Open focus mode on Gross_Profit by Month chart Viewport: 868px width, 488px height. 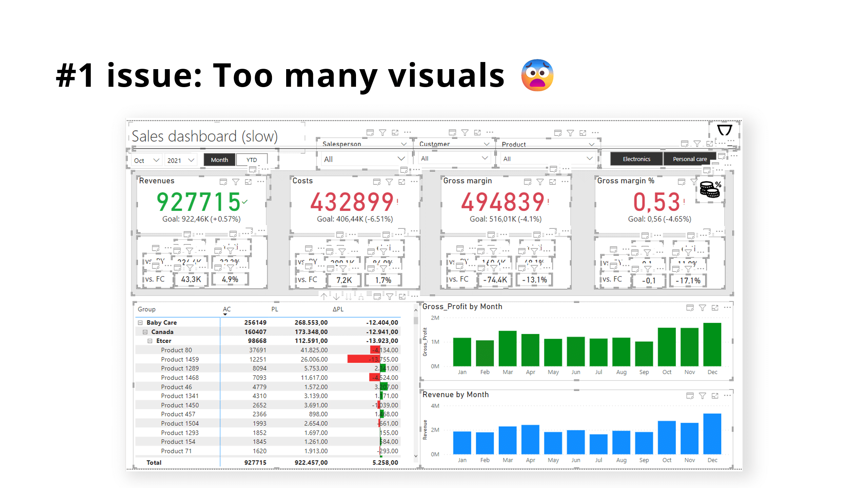pyautogui.click(x=715, y=308)
